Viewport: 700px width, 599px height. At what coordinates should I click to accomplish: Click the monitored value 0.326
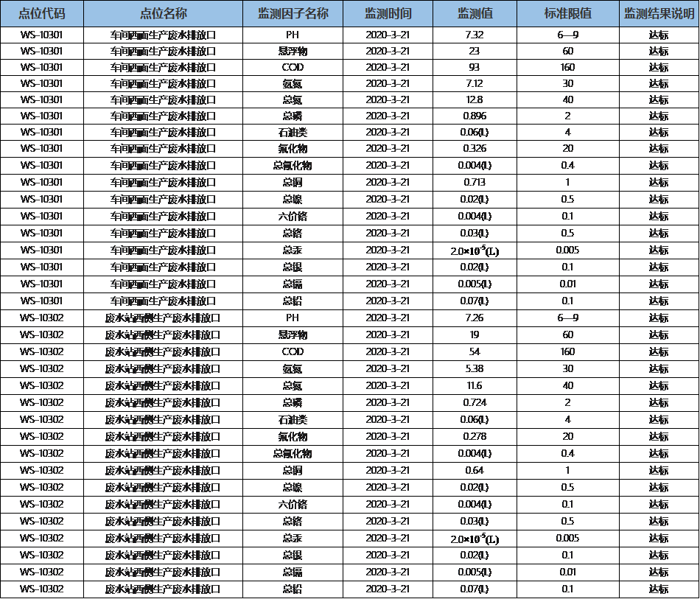click(x=475, y=148)
